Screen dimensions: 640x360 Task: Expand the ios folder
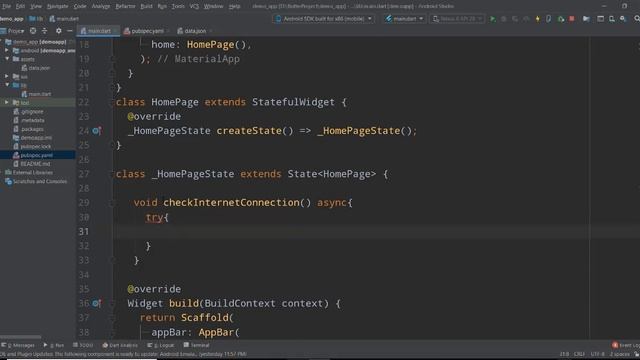tap(7, 76)
